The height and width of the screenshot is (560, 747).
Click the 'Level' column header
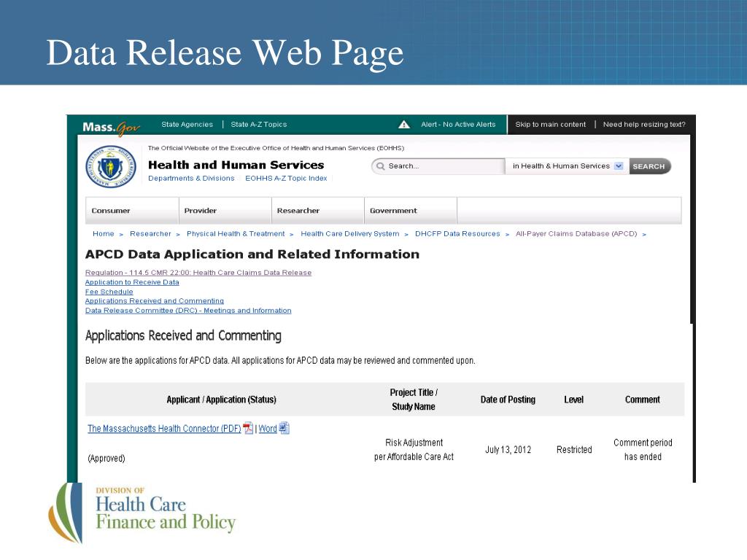[x=573, y=400]
